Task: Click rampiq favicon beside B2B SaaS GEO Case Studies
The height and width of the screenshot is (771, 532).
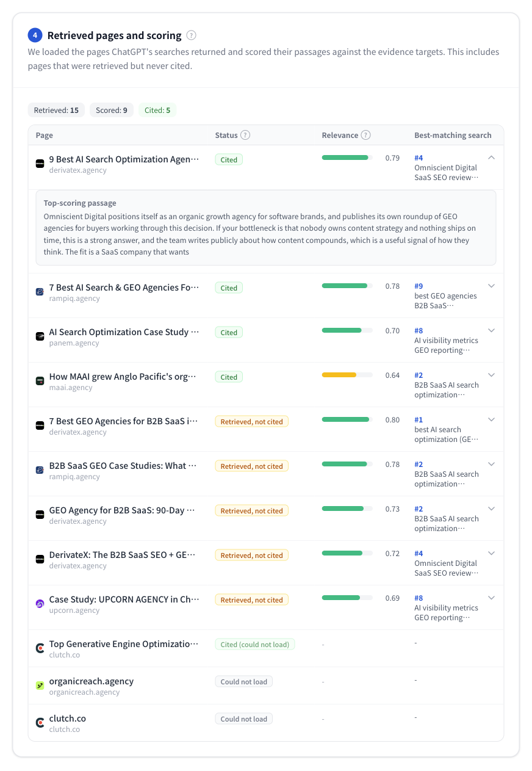Action: click(x=40, y=470)
